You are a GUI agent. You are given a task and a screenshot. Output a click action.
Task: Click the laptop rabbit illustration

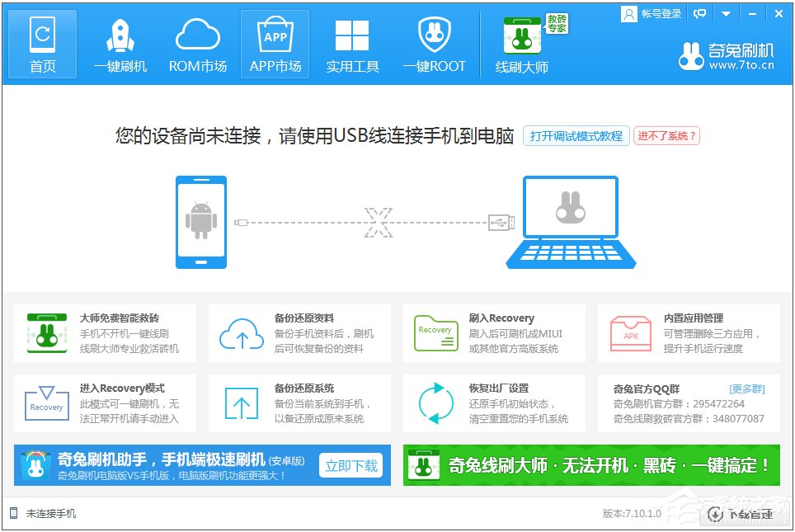click(571, 222)
